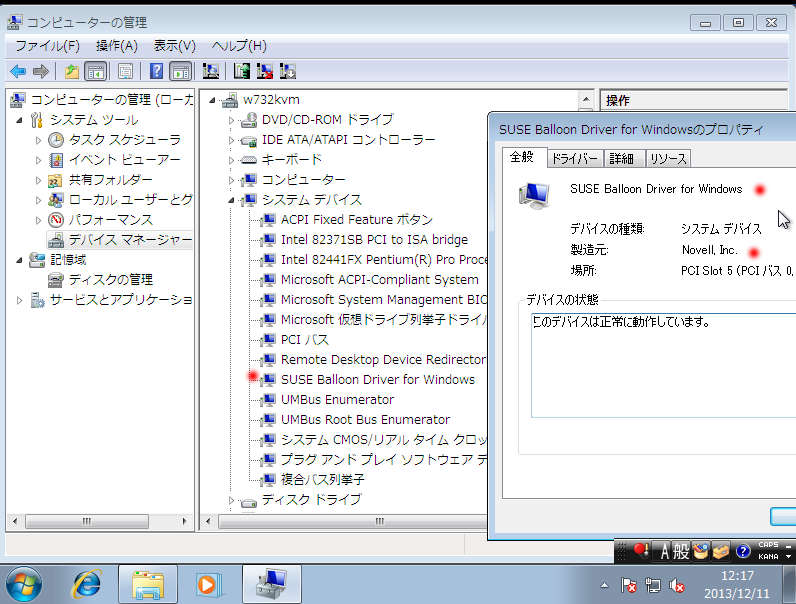
Task: Select Intel 82371SB PCI to ISA bridge
Action: coord(364,240)
